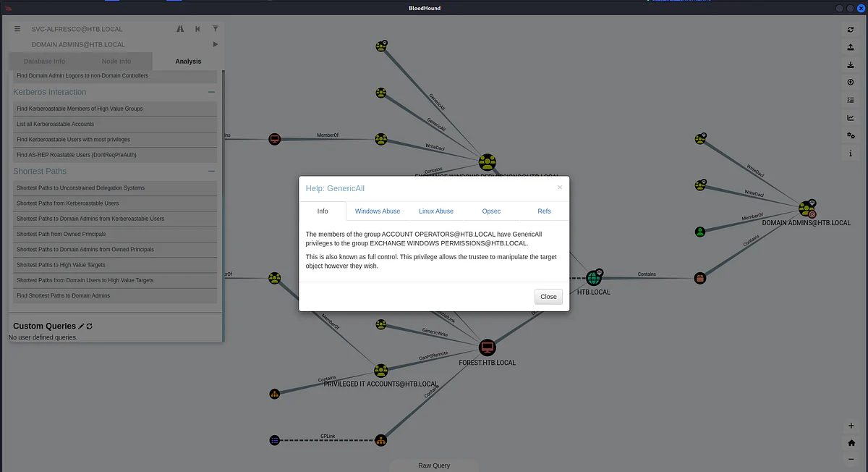Click the Import Graph icon

click(x=851, y=64)
